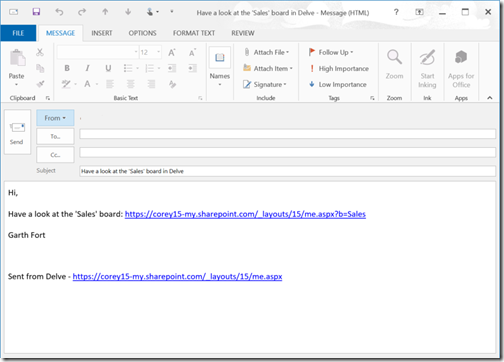Collapse the ribbon with the chevron
This screenshot has width=504, height=362.
tap(489, 98)
